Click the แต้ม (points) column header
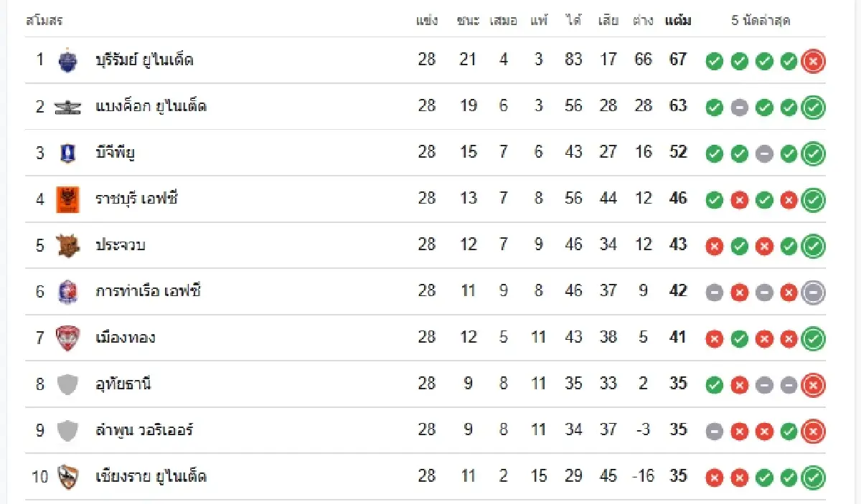This screenshot has height=504, width=861. (678, 21)
